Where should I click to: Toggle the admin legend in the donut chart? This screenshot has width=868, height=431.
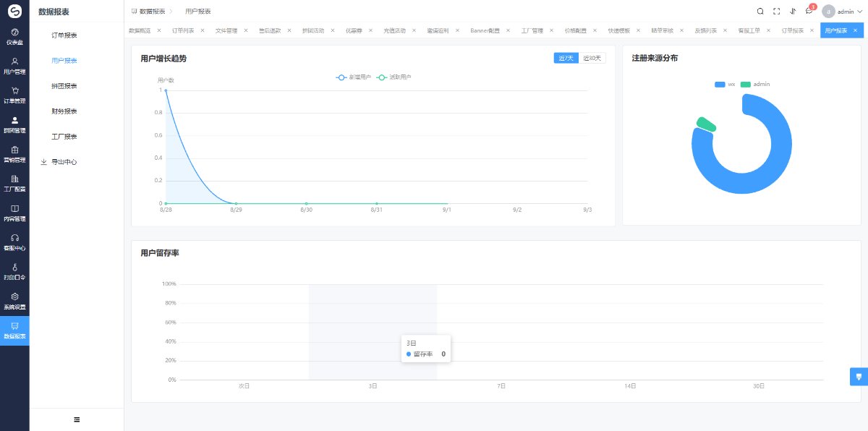pyautogui.click(x=755, y=85)
